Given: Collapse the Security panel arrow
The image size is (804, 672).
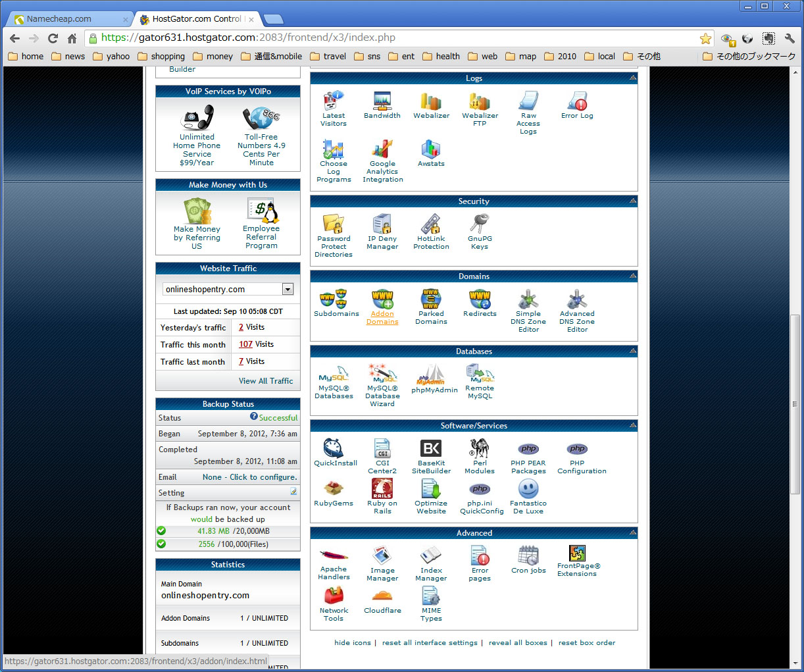Looking at the screenshot, I should (x=632, y=201).
